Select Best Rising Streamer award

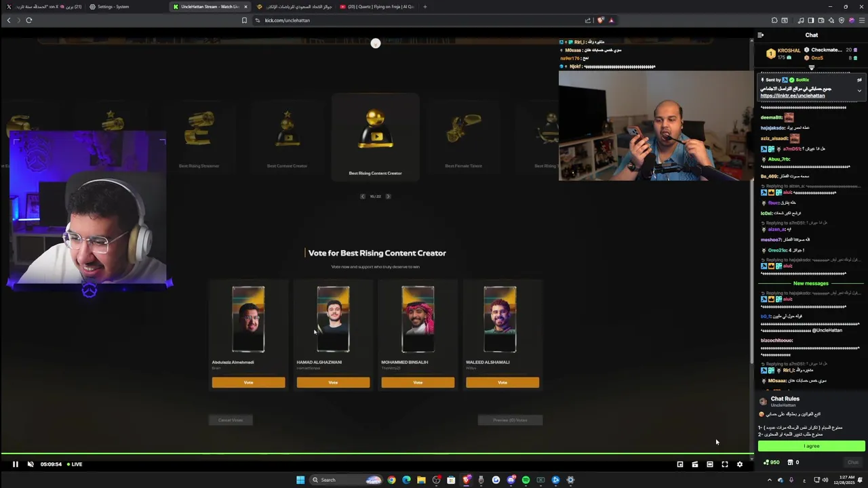tap(199, 139)
